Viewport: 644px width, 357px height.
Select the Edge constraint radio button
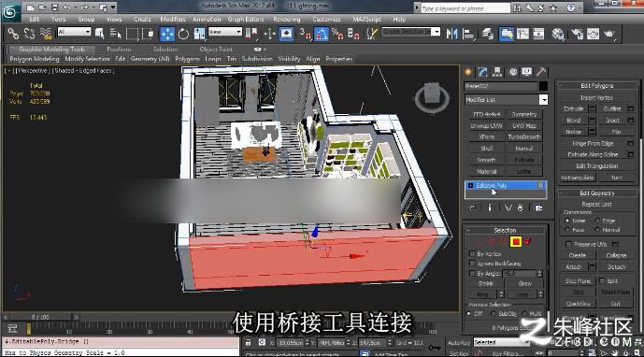tap(597, 221)
